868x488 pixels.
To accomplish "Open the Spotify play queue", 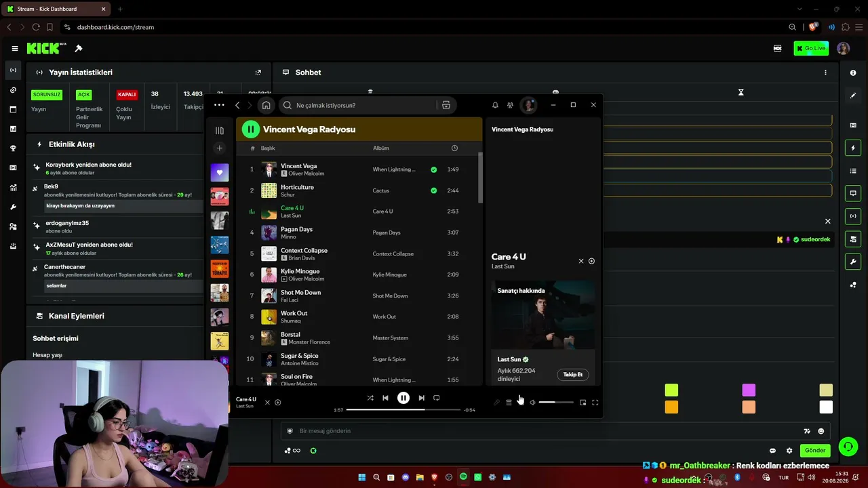I will coord(509,403).
